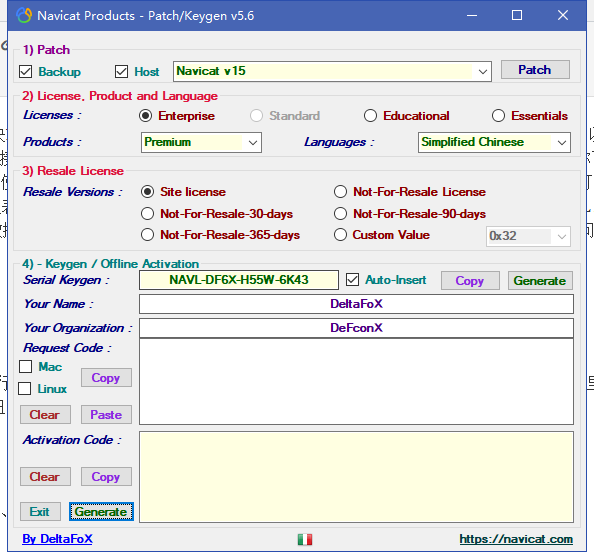Screen dimensions: 594x559
Task: Open the By DeltaFoX link
Action: pyautogui.click(x=57, y=539)
